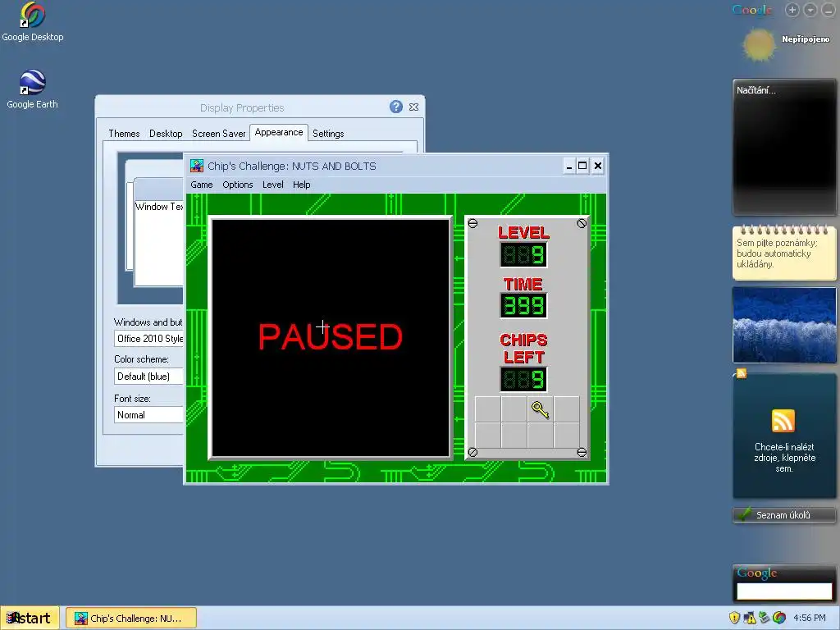
Task: Click the sun weather gadget icon
Action: [x=759, y=45]
